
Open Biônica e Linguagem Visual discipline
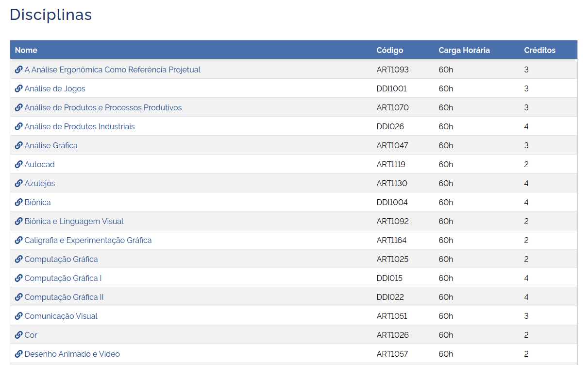[x=74, y=221]
